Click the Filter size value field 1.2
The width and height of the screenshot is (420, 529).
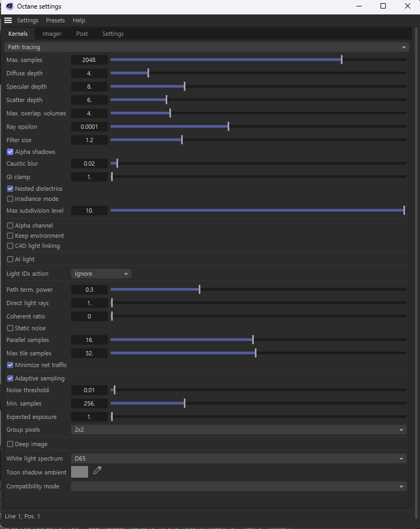(89, 140)
